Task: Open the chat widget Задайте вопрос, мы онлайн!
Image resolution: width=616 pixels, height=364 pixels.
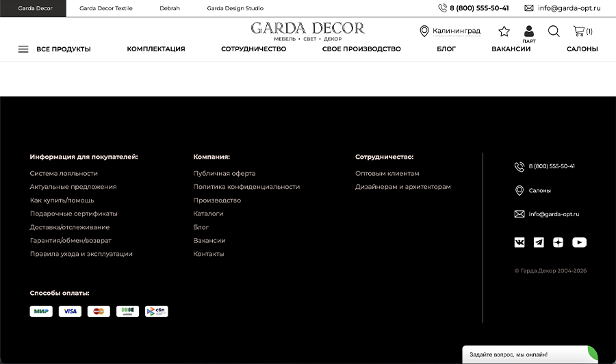Action: pos(530,354)
